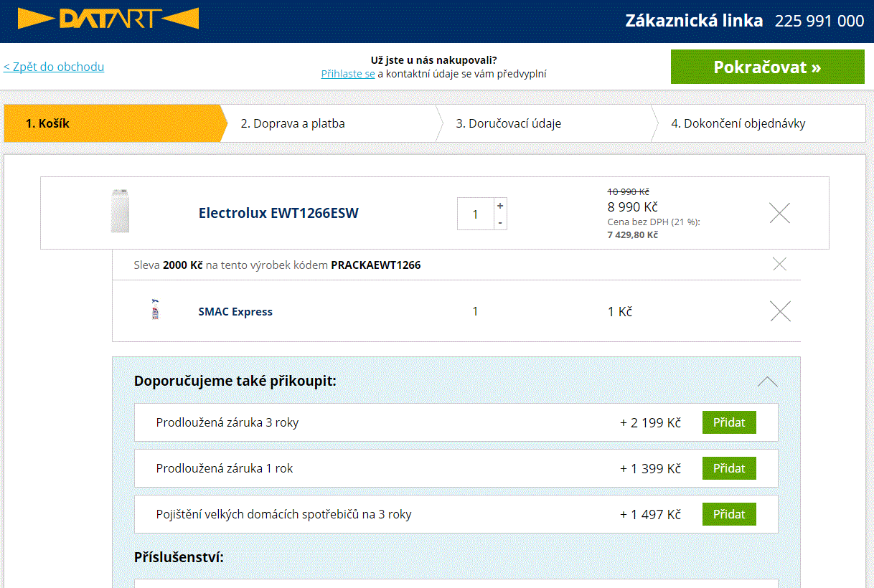Go to step 4. Dokončení objednávky
874x588 pixels.
(758, 123)
